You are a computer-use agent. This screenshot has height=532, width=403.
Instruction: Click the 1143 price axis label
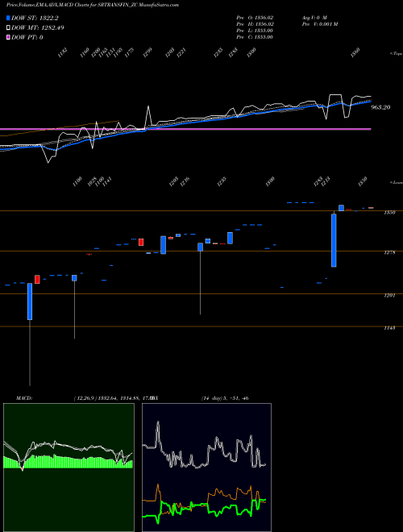coord(390,328)
